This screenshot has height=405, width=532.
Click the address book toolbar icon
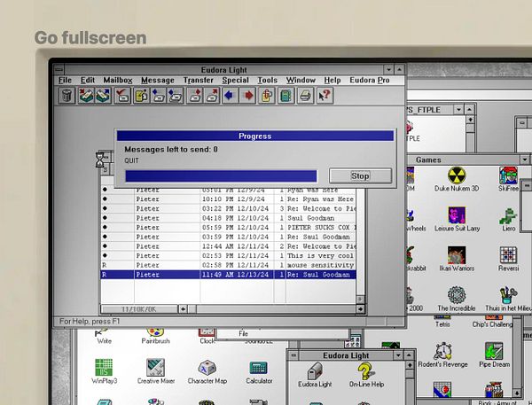[x=286, y=96]
